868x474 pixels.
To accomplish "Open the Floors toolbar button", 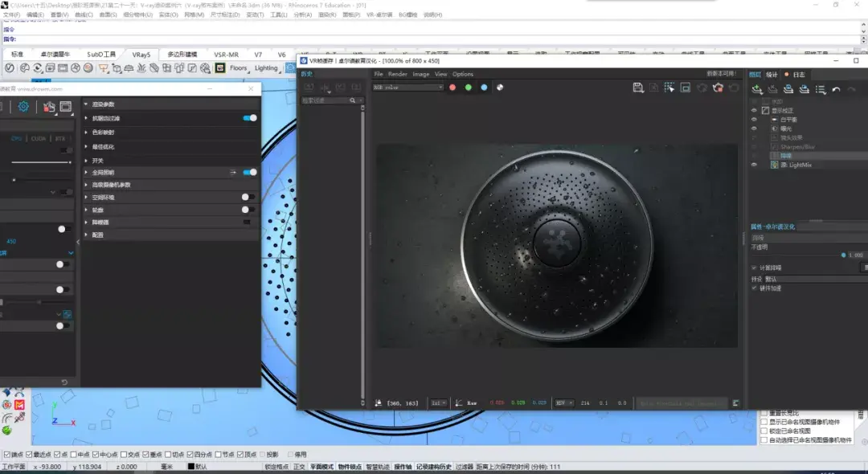I will 239,68.
